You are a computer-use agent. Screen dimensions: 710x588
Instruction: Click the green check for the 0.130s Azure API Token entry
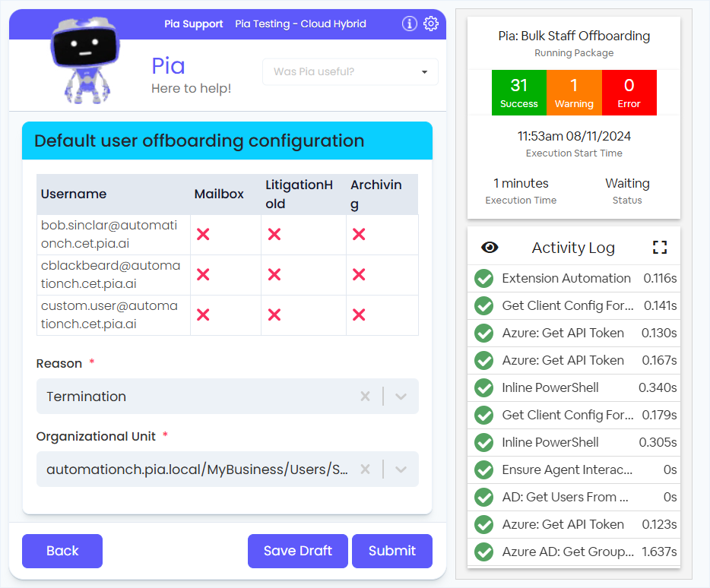tap(484, 334)
